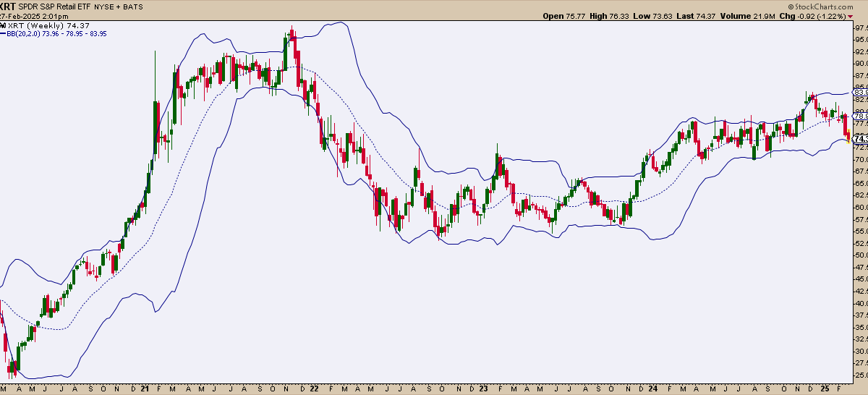This screenshot has width=868, height=395.
Task: Click the 23 year label on time axis
Action: (x=483, y=388)
